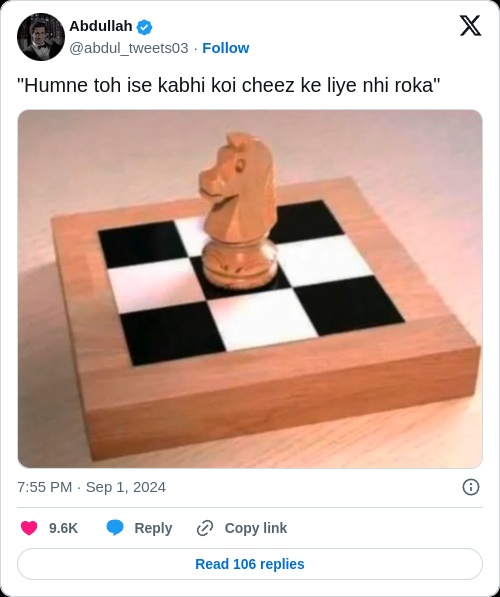The height and width of the screenshot is (597, 500).
Task: Click the front-left black square on the board
Action: [x=171, y=334]
